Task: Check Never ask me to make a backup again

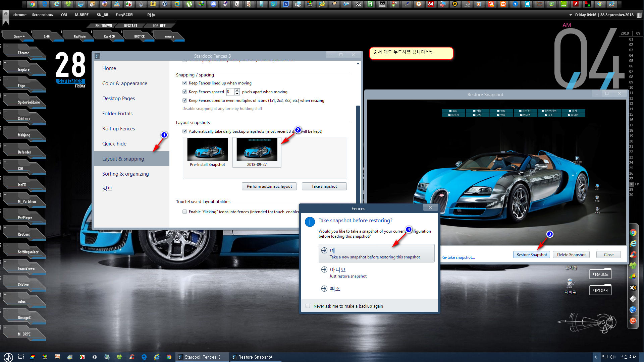Action: click(308, 306)
